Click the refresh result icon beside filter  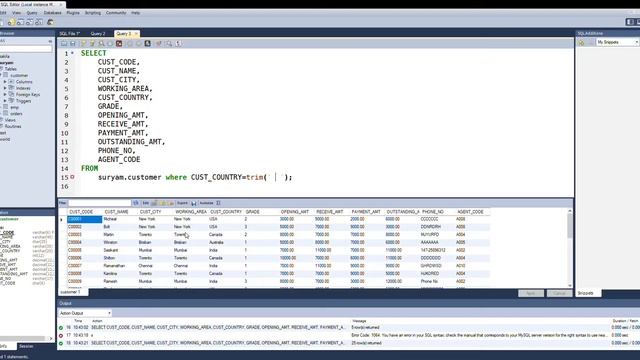(136, 203)
